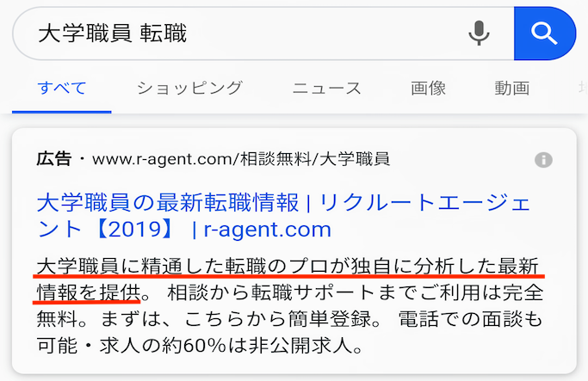Click the blue magnifier search button

[x=544, y=34]
